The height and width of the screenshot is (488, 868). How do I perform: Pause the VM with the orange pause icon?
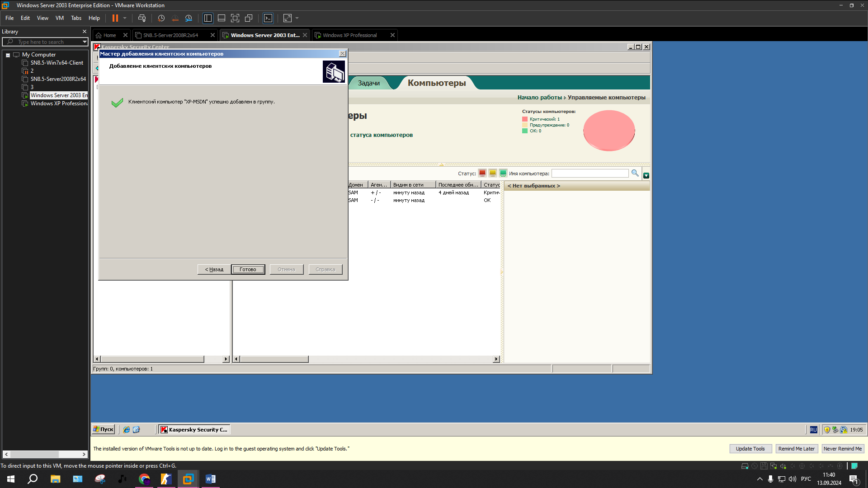(115, 18)
